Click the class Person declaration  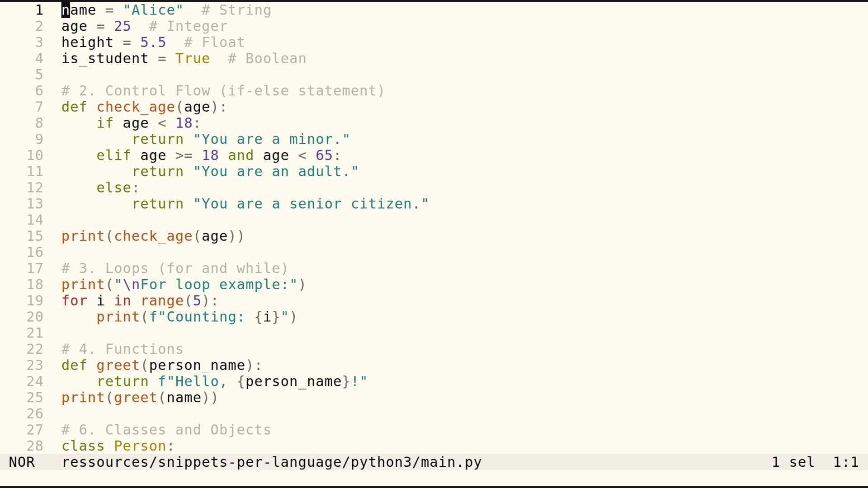pyautogui.click(x=117, y=446)
